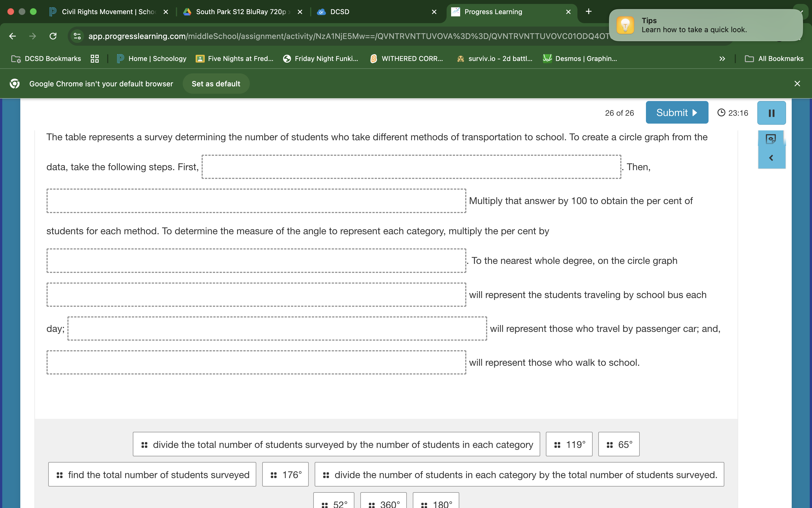812x508 pixels.
Task: Select the 52° answer tile
Action: 334,501
